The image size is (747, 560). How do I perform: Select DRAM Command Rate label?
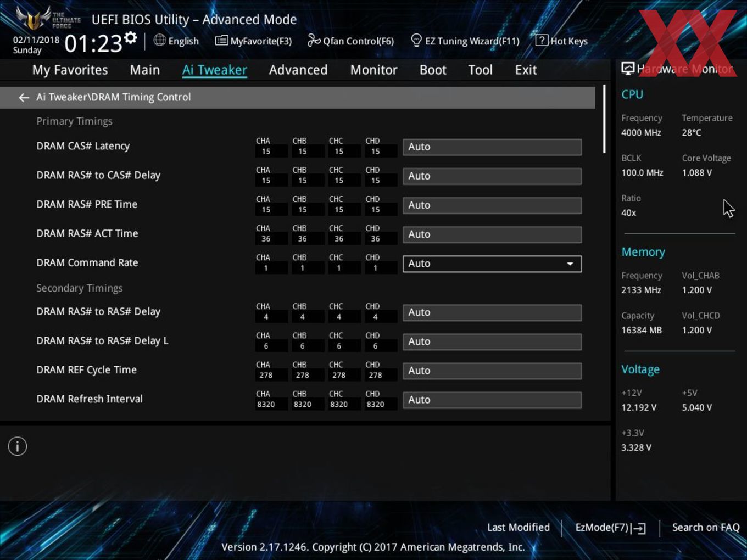click(87, 262)
